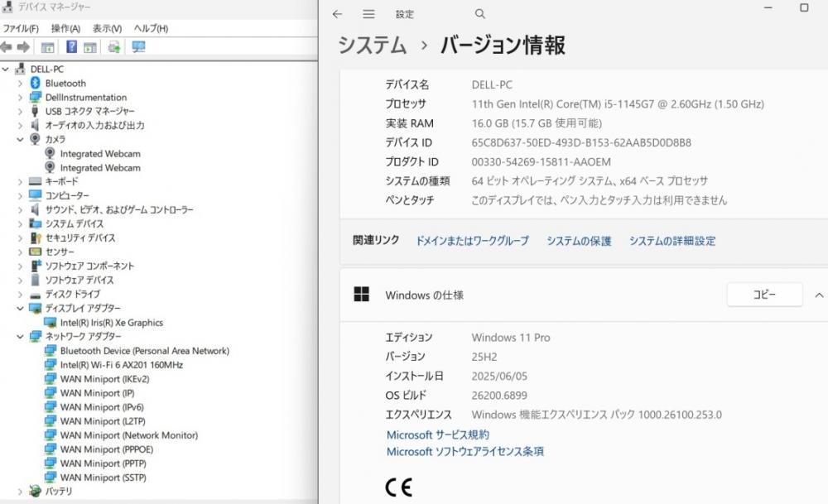
Task: Select Intel(R) Wi-Fi 6 AX201 160MHz
Action: point(122,365)
